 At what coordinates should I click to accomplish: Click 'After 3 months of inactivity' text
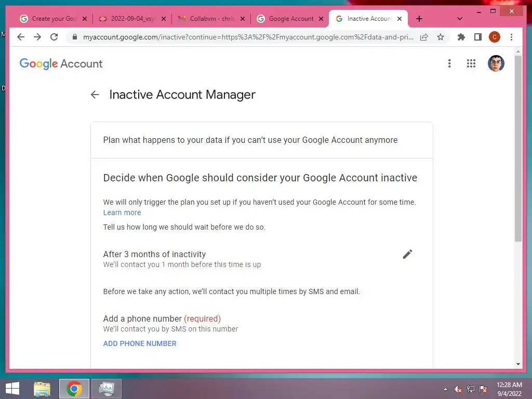click(154, 254)
